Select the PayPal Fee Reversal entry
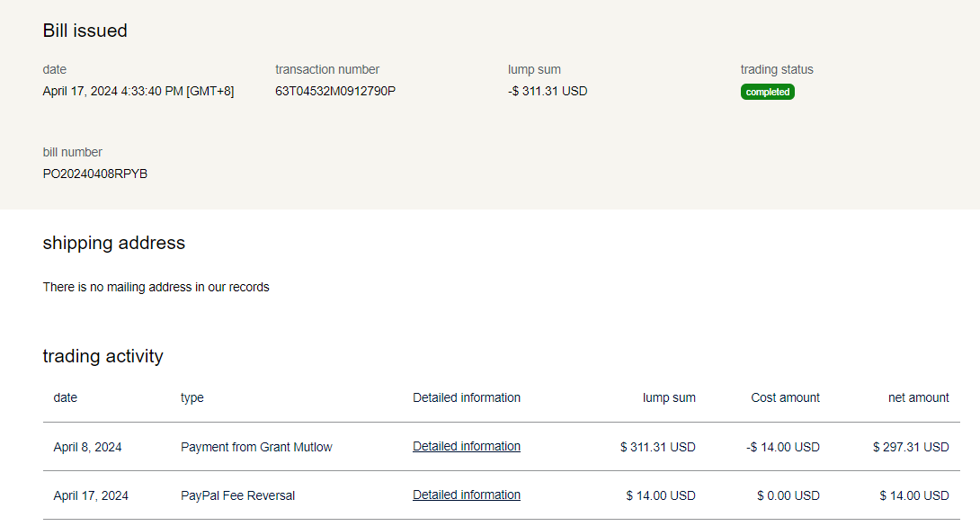This screenshot has width=980, height=526. pyautogui.click(x=237, y=495)
